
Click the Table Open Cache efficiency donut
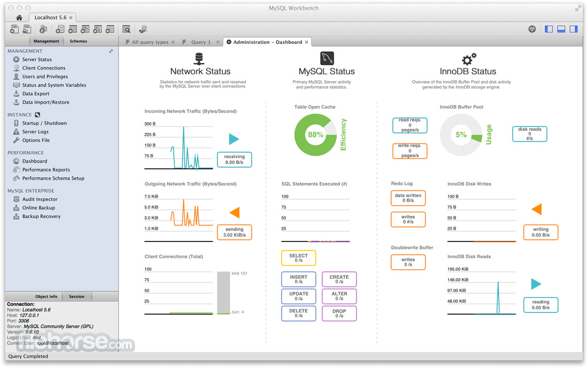315,135
